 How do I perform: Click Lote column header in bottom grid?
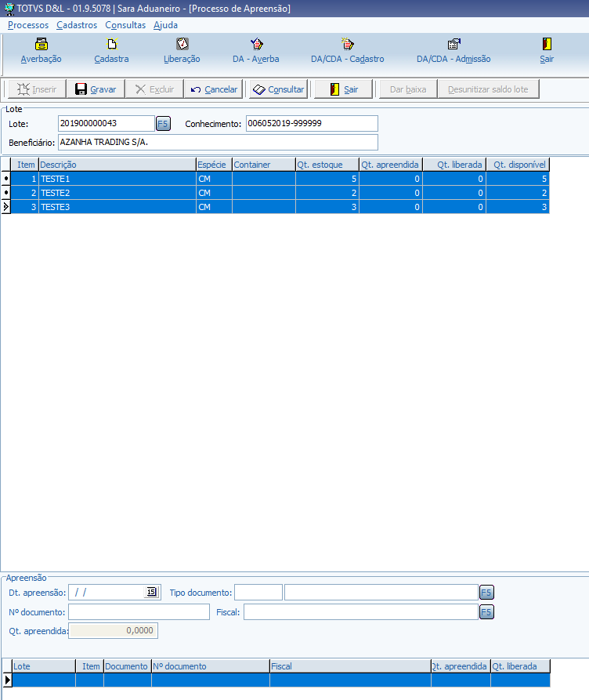(x=44, y=666)
